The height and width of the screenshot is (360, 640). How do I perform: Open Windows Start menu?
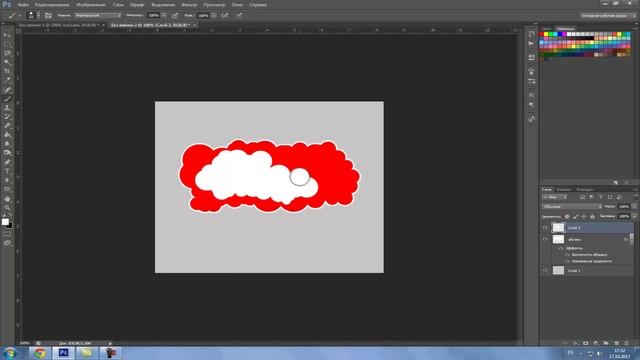point(10,353)
